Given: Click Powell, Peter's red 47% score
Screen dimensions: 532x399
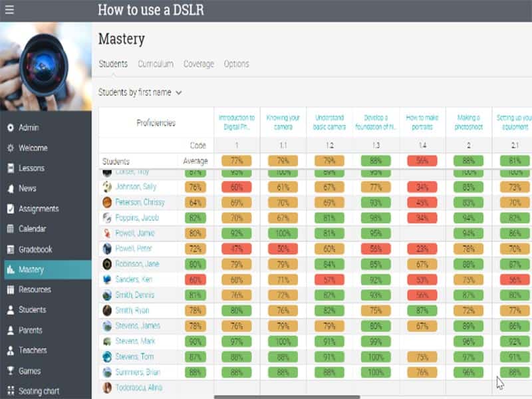Looking at the screenshot, I should (x=237, y=249).
